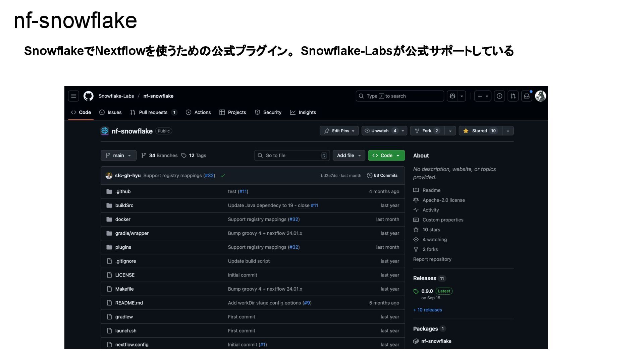
Task: Toggle the Starred button for the repository
Action: click(x=480, y=131)
